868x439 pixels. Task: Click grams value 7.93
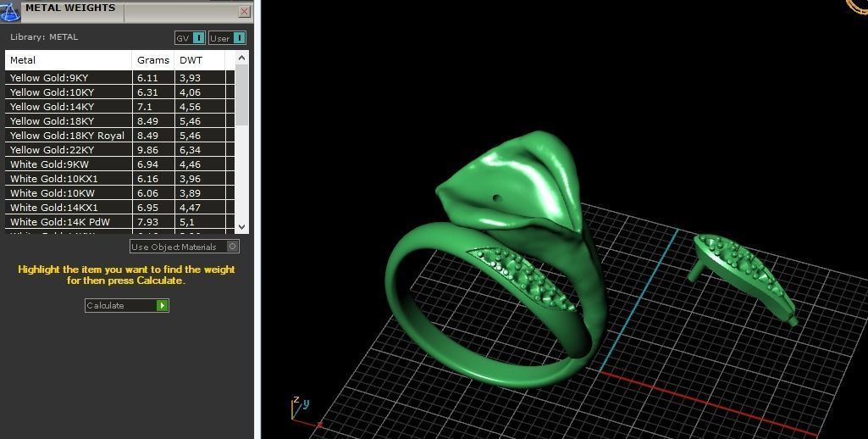(x=148, y=222)
